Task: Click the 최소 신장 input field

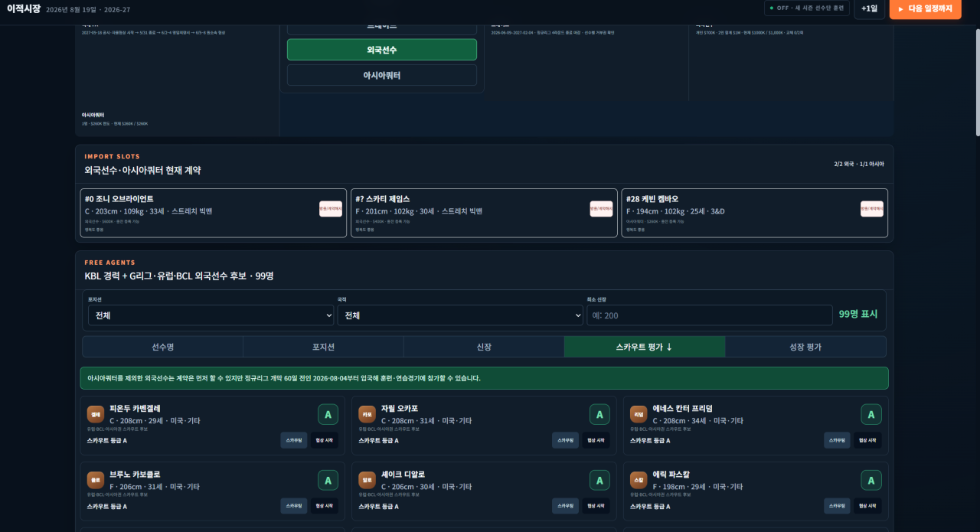Action: point(710,315)
